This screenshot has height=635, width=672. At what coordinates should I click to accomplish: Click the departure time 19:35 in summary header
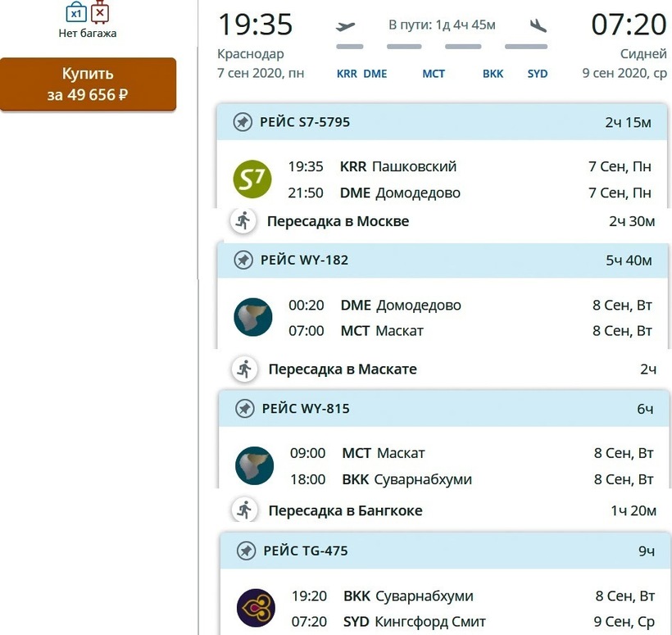click(x=256, y=25)
